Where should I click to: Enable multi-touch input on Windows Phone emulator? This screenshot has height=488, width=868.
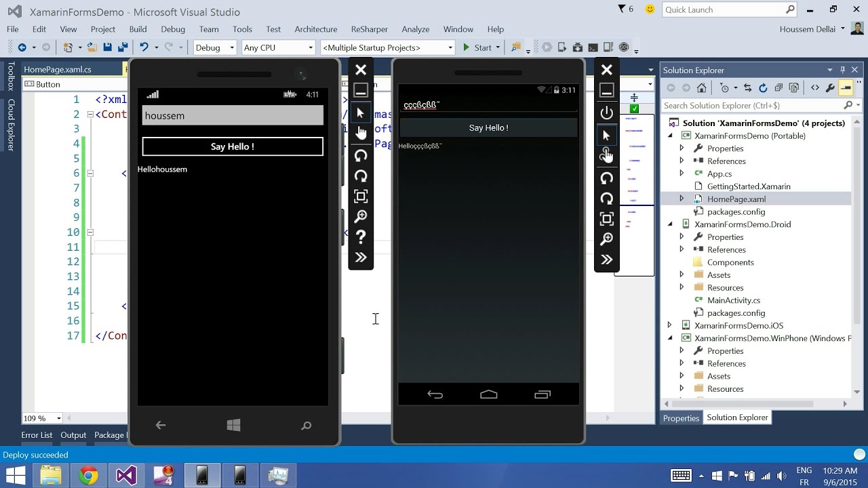click(361, 133)
